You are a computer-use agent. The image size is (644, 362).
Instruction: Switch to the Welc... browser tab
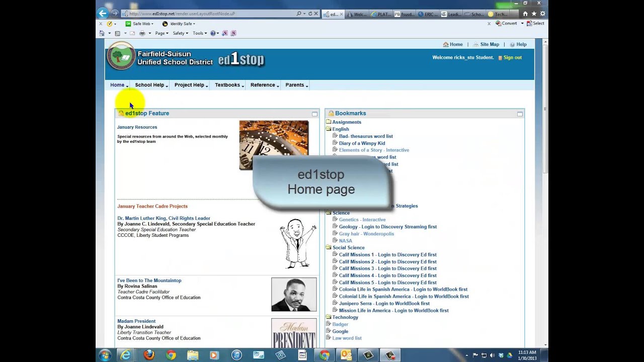357,14
